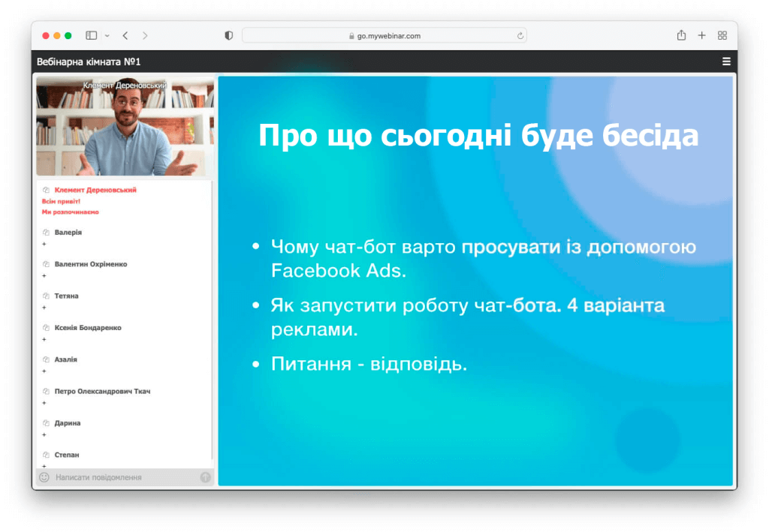Send the chat message with arrow button
Viewport: 769px width, 532px height.
[206, 477]
